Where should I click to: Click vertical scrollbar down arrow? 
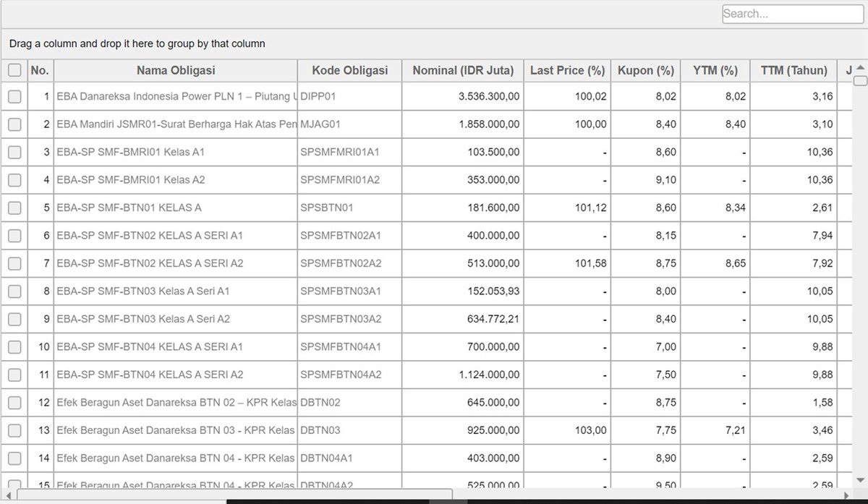coord(861,479)
